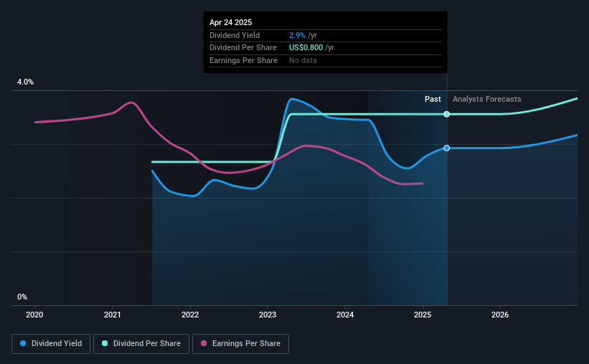Click the teal Dividend Per Share legend dot

pos(105,343)
